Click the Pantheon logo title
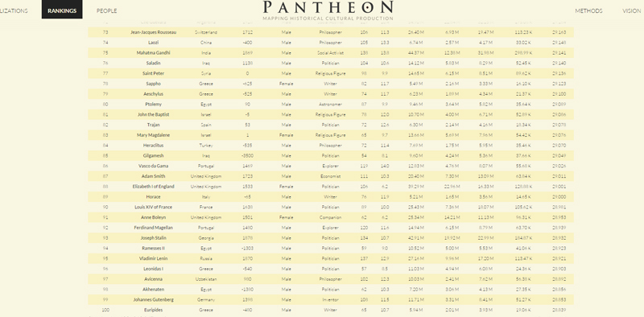Viewport: 644px width, 317px height. pos(328,7)
